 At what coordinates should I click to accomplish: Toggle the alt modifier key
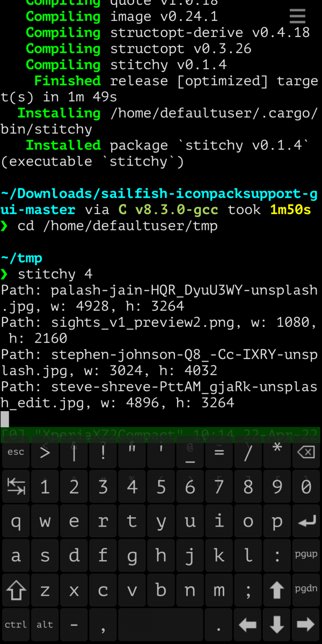click(45, 624)
